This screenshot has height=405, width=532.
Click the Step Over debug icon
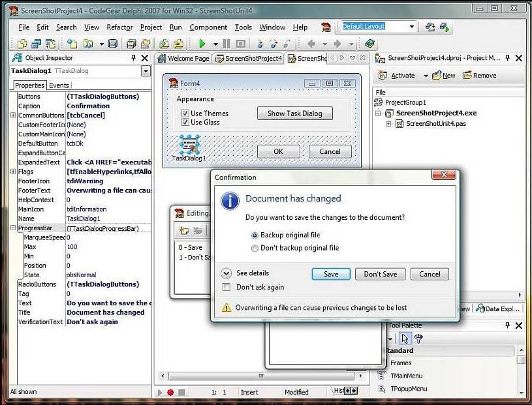tap(274, 44)
